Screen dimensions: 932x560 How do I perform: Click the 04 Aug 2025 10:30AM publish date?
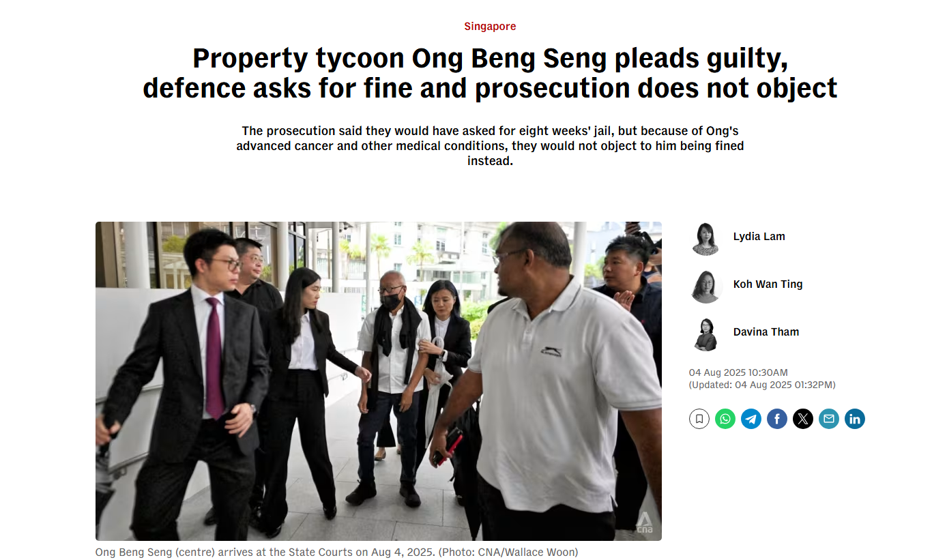point(738,372)
